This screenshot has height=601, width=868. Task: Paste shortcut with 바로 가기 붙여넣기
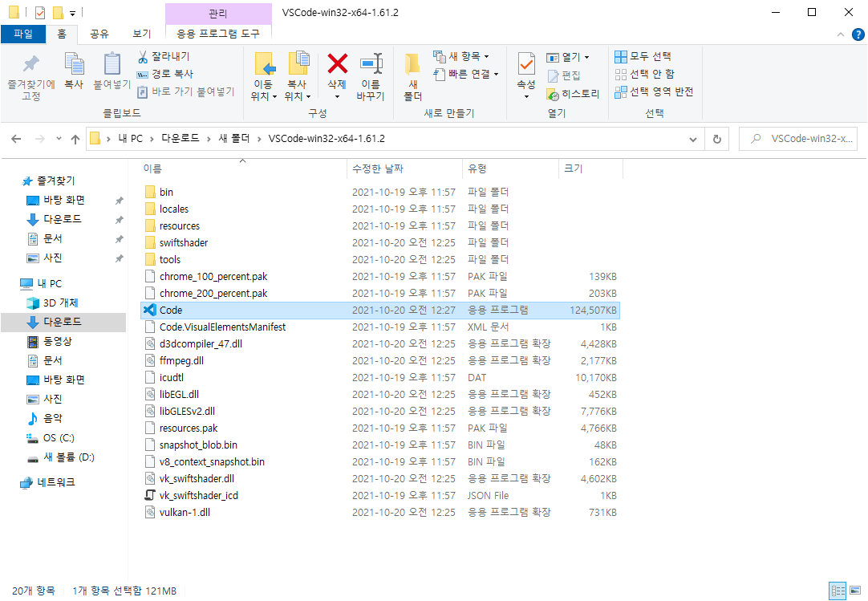tap(186, 91)
